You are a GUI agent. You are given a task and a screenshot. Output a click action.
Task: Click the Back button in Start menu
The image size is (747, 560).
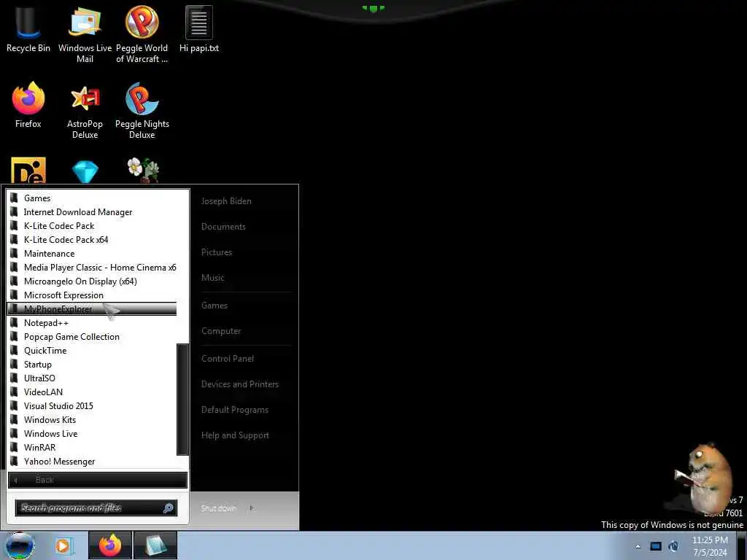pos(98,480)
